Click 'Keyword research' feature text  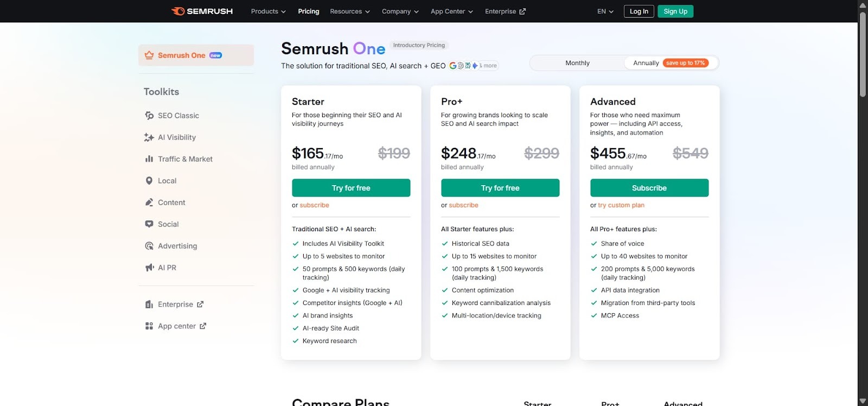point(330,341)
